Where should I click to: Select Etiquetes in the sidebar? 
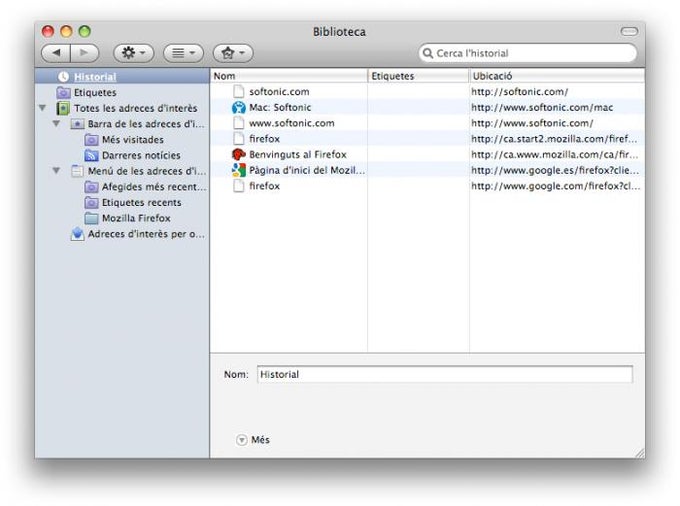coord(95,92)
